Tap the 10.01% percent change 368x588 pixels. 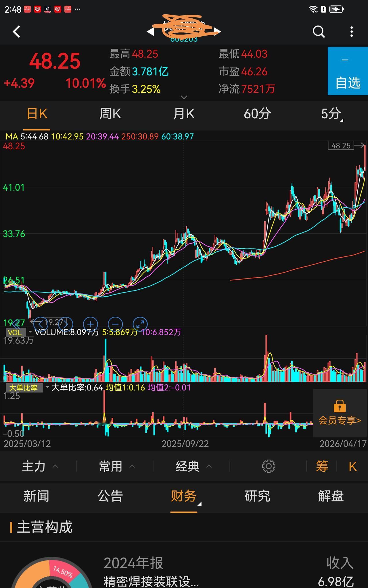click(x=86, y=83)
